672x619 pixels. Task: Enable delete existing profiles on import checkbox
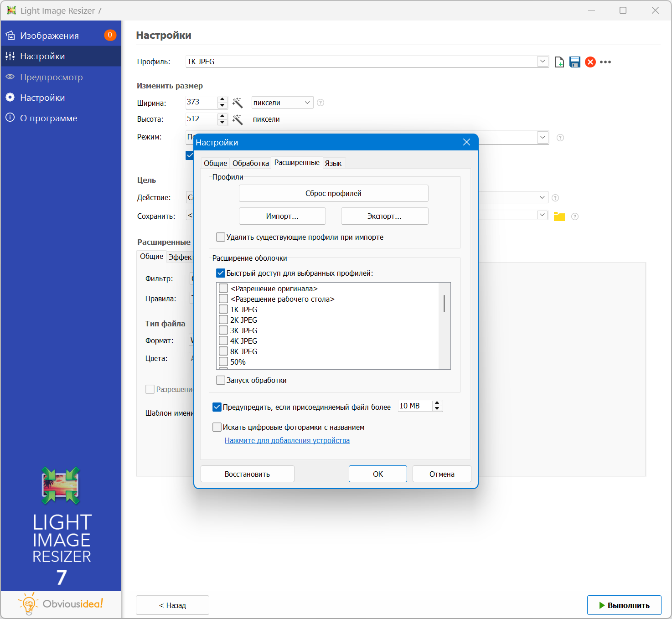point(221,237)
